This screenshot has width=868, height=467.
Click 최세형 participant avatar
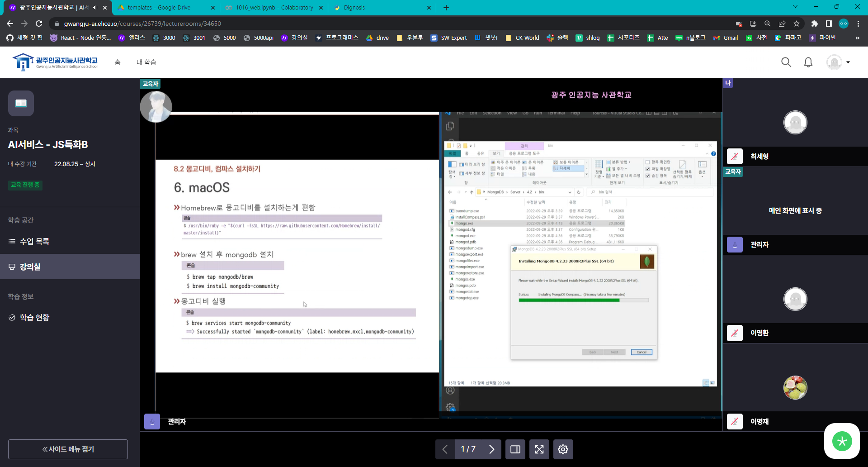coord(795,122)
